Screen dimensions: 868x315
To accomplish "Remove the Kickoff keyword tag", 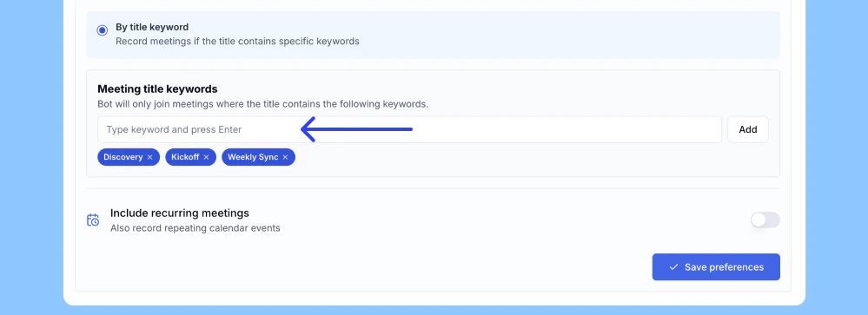I will 206,157.
